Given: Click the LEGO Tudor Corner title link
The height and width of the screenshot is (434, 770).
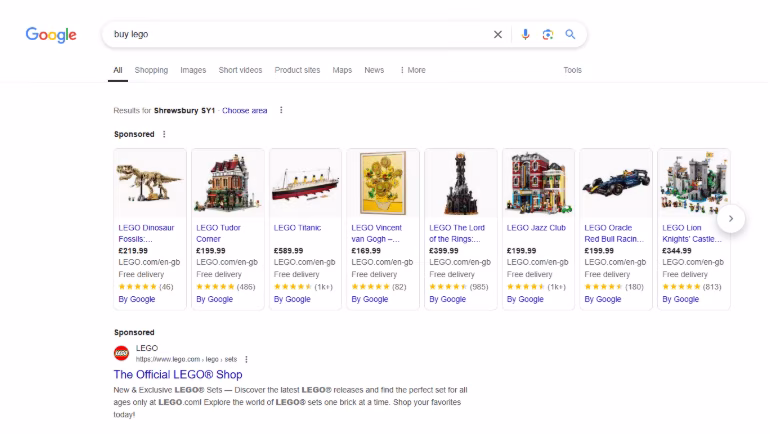Looking at the screenshot, I should pos(218,233).
